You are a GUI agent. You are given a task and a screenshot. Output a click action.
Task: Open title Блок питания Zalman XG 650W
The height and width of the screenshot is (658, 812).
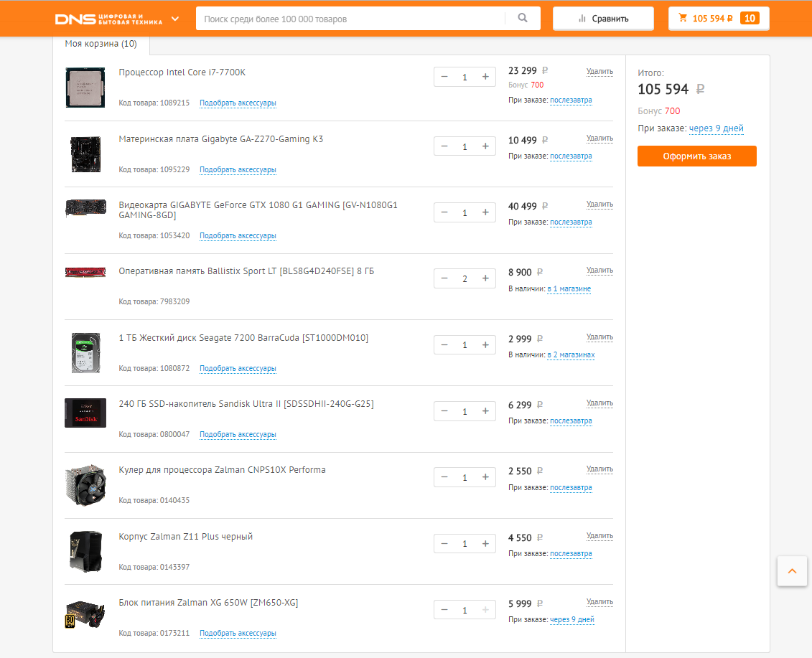click(x=208, y=603)
